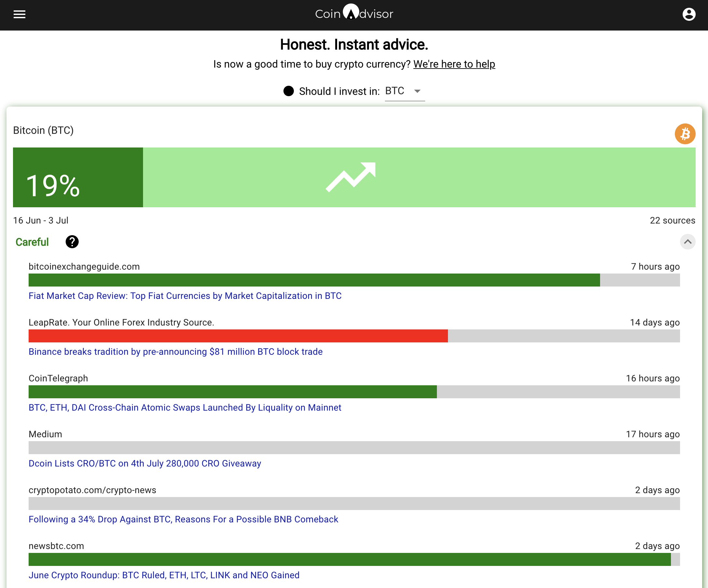Open Binance breaks tradition article link
The image size is (708, 588).
pyautogui.click(x=175, y=352)
